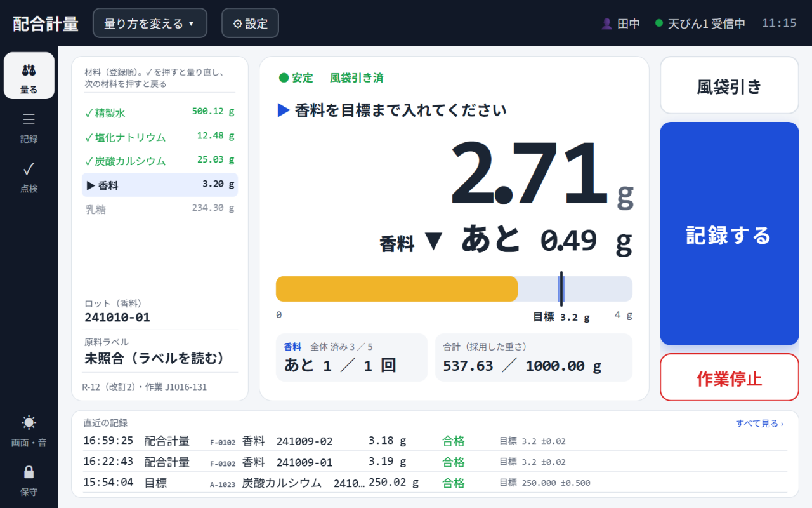Click 合格 result in the 16:59:25 row
Screen dimensions: 812x508
[x=454, y=441]
